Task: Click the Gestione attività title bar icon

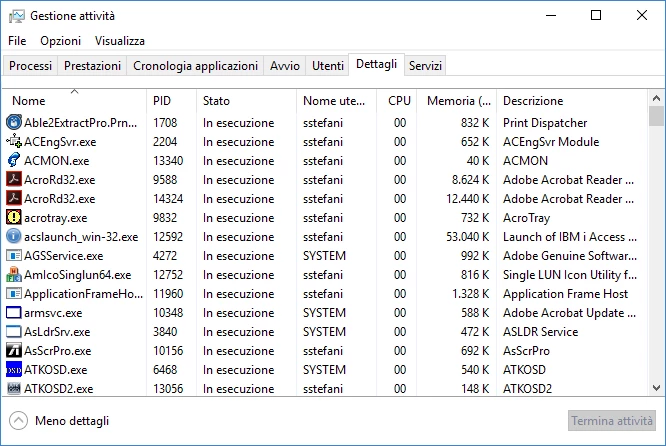Action: pos(17,16)
